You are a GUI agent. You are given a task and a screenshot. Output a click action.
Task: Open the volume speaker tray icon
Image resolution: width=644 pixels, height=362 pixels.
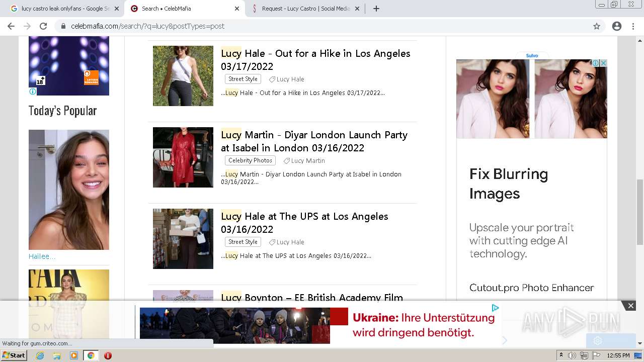pos(572,355)
